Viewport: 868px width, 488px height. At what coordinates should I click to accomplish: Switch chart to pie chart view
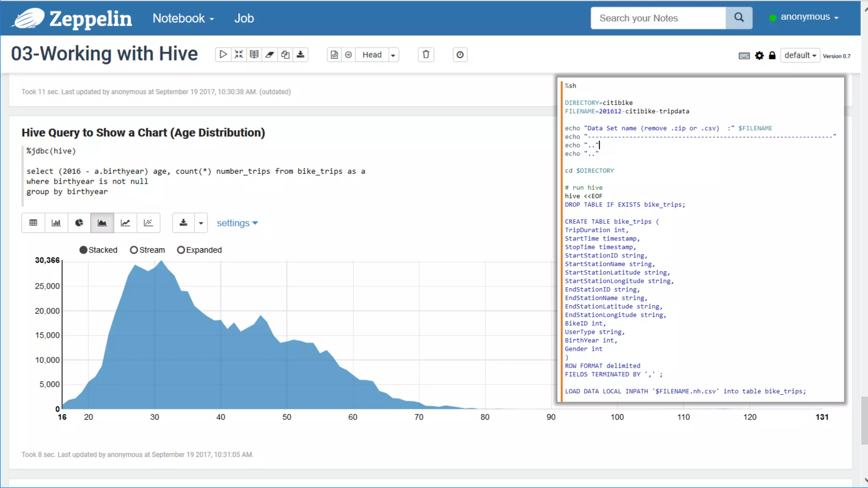(79, 223)
